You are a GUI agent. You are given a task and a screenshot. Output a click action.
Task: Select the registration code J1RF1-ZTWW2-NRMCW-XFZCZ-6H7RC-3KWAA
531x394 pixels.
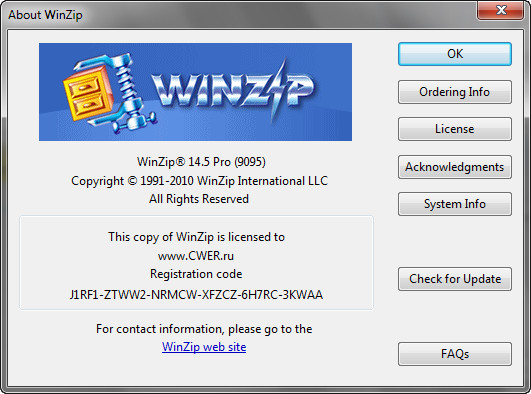point(196,295)
